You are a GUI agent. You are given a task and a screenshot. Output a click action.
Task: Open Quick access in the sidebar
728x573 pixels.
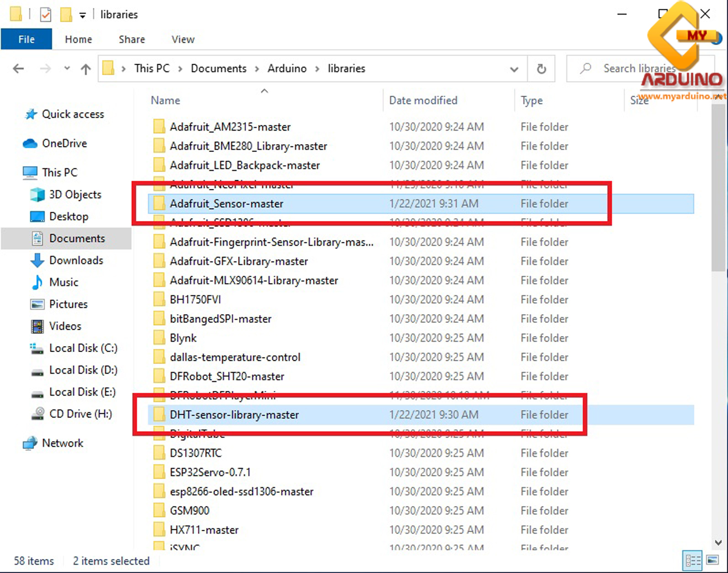click(72, 115)
